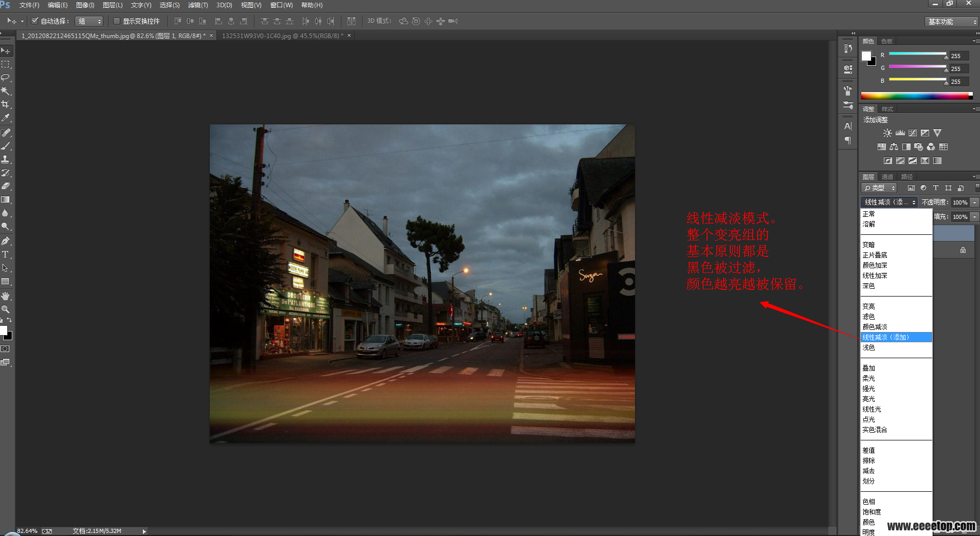Add a Levels adjustment
The width and height of the screenshot is (980, 536).
[x=900, y=133]
